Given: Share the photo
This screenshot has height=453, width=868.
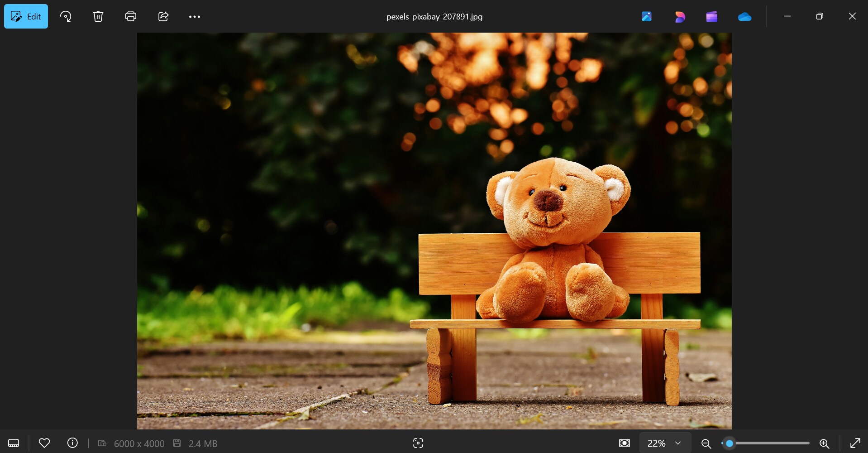Looking at the screenshot, I should tap(163, 17).
